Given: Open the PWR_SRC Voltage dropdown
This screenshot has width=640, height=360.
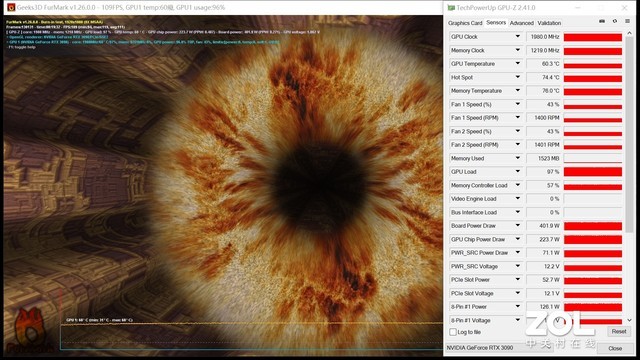Looking at the screenshot, I should (x=518, y=266).
